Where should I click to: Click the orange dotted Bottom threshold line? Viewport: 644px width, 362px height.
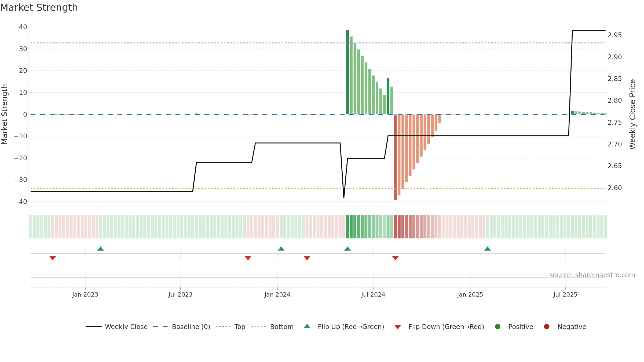pos(318,189)
